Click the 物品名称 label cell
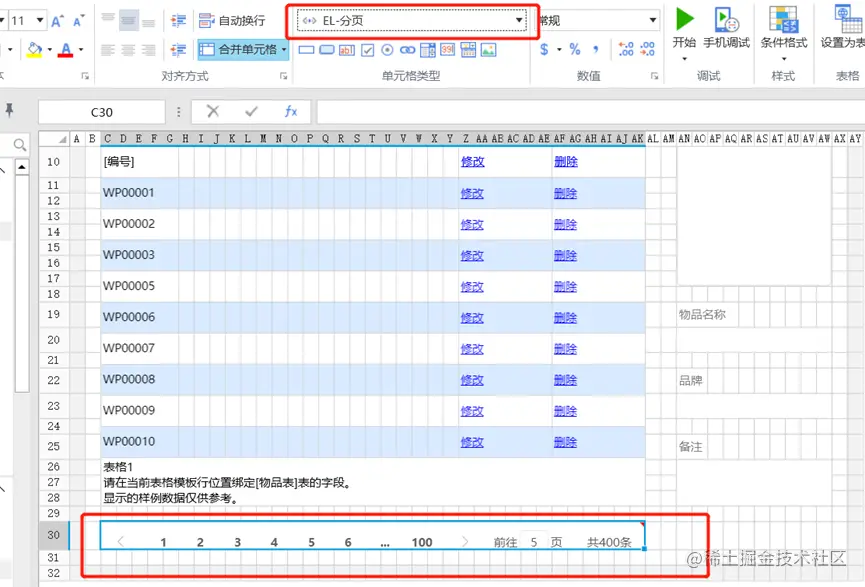 (702, 314)
